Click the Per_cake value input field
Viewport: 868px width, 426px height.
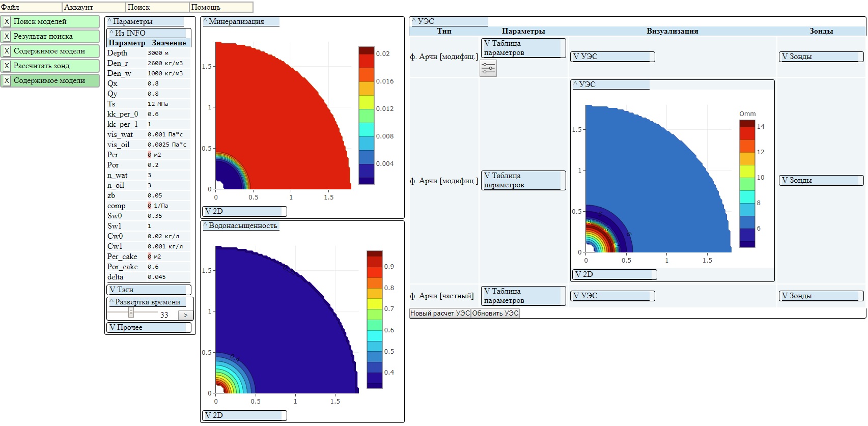coord(168,257)
